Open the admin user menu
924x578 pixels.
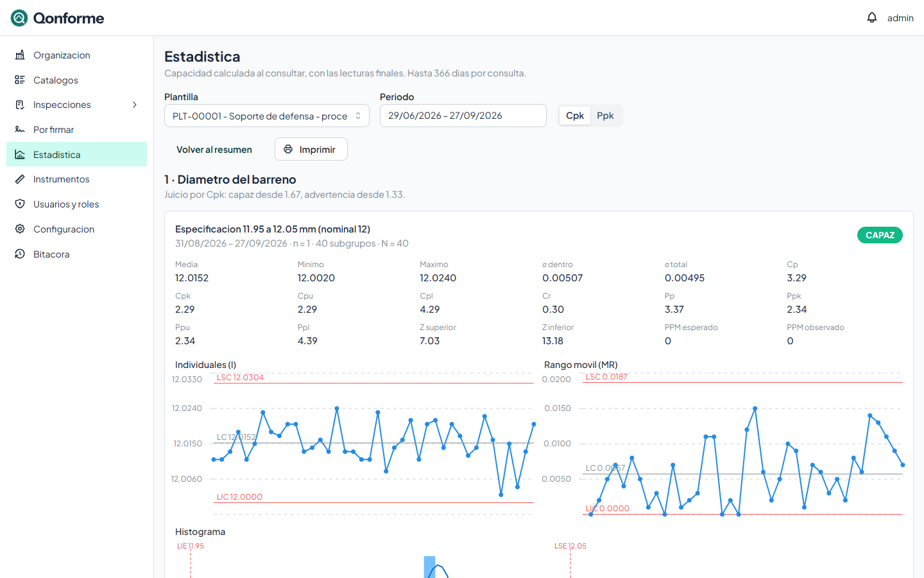tap(900, 18)
